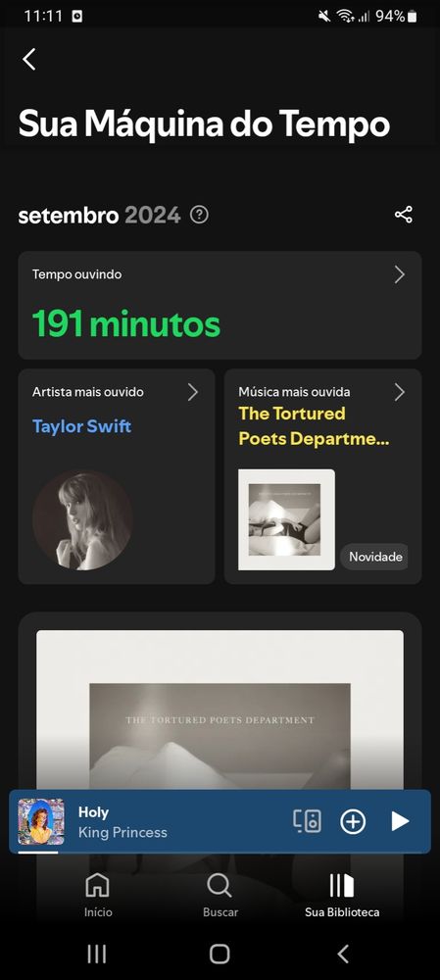440x980 pixels.
Task: Tap Taylor Swift round profile photo
Action: pos(82,520)
